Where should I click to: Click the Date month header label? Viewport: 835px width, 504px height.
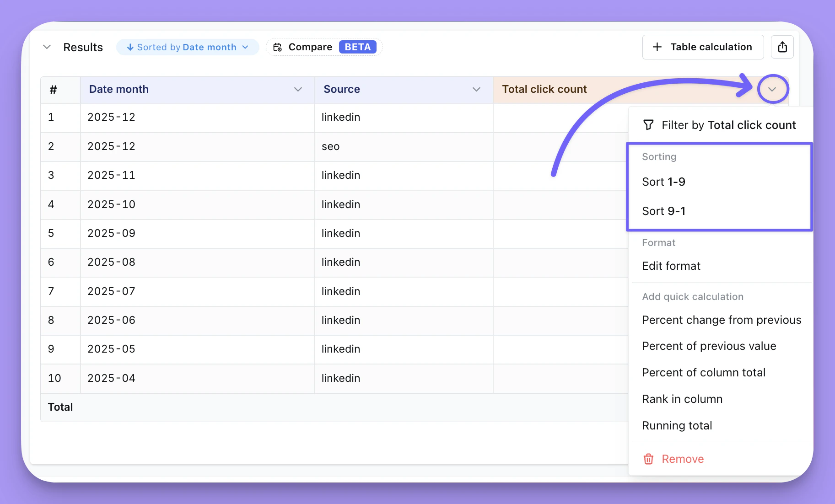pos(119,89)
